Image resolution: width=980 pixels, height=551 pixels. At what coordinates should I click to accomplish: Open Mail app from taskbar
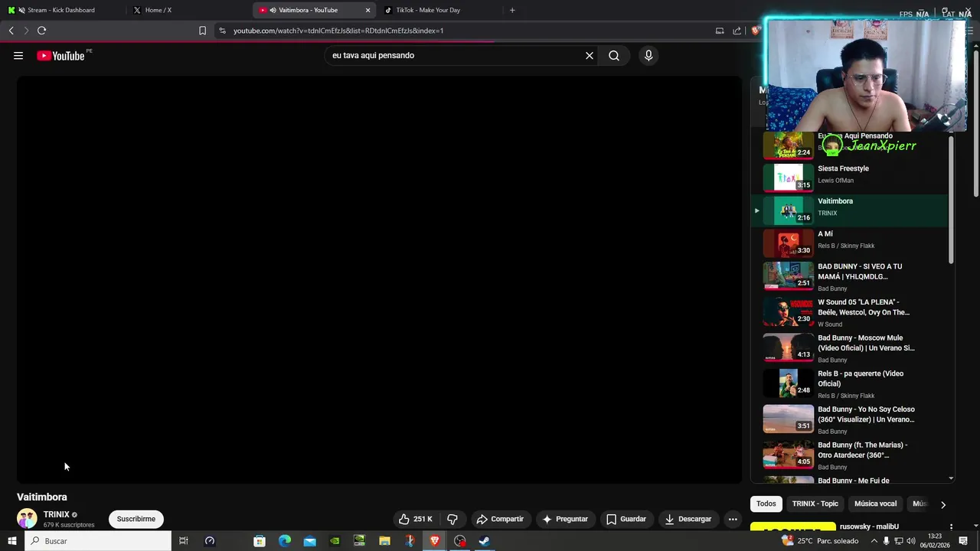[x=309, y=541]
